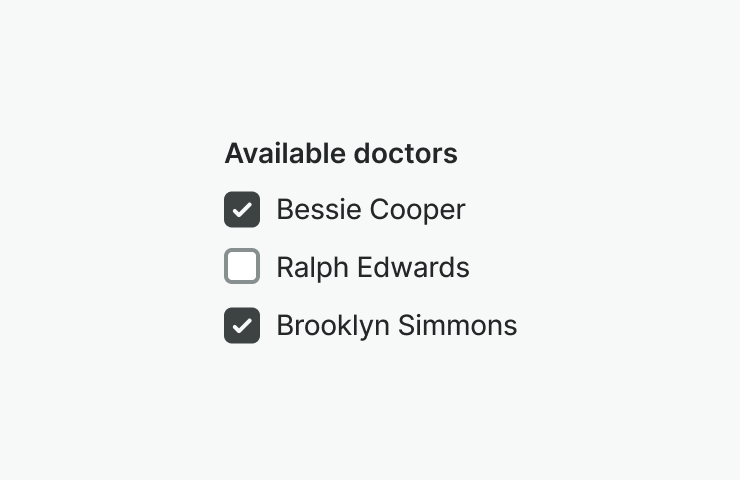Deselect the first checked doctor option
Screen dimensions: 740x480
click(x=242, y=210)
